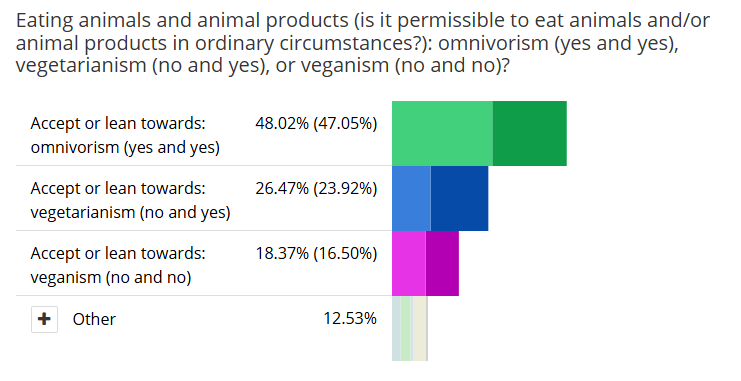Click the 12.53% Other percentage
The width and height of the screenshot is (741, 381).
[x=350, y=319]
